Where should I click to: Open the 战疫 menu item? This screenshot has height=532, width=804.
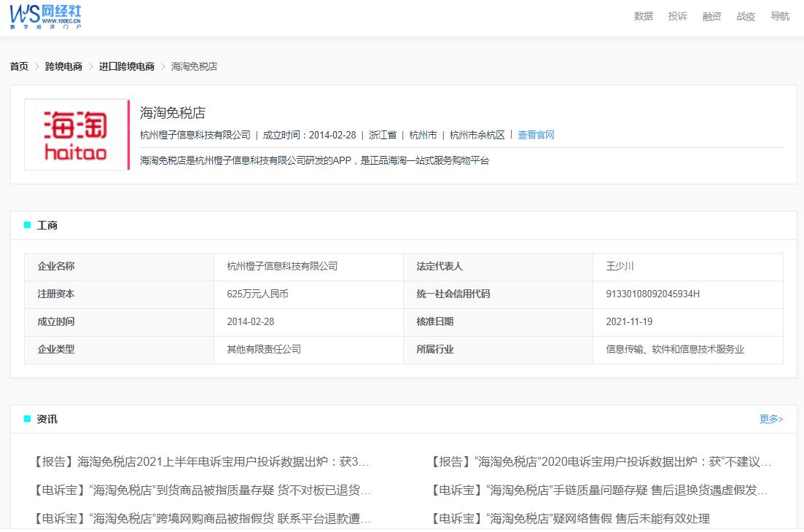746,16
